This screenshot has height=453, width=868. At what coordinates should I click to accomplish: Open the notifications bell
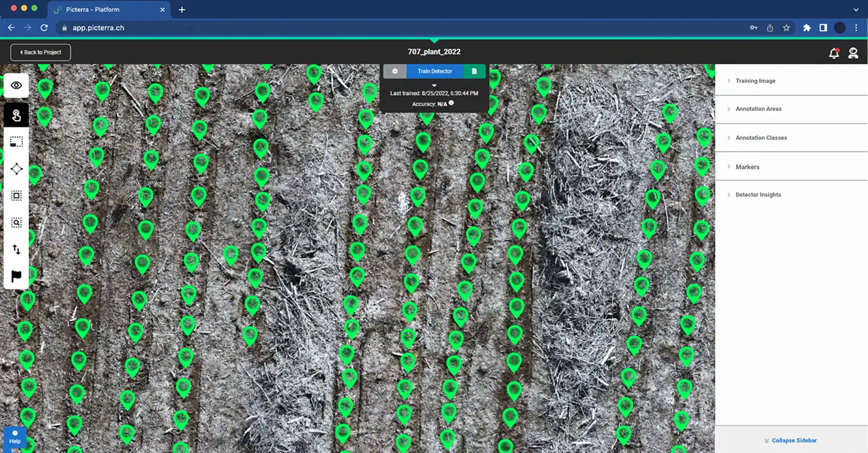(833, 54)
